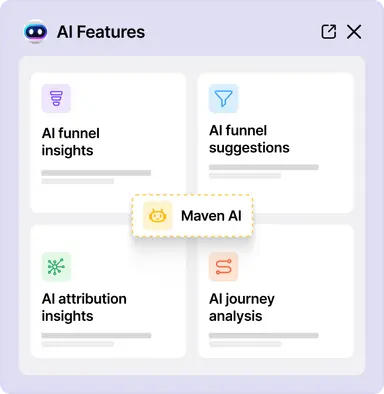Click description placeholder under AI funnel insights
Screen dimensions: 384x394
tap(96, 177)
